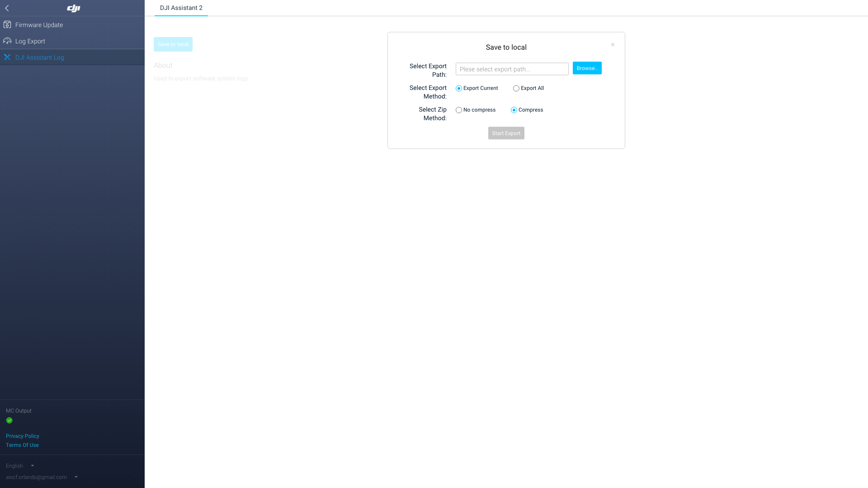This screenshot has height=488, width=868.
Task: Click the Firmware Update icon
Action: [x=7, y=25]
